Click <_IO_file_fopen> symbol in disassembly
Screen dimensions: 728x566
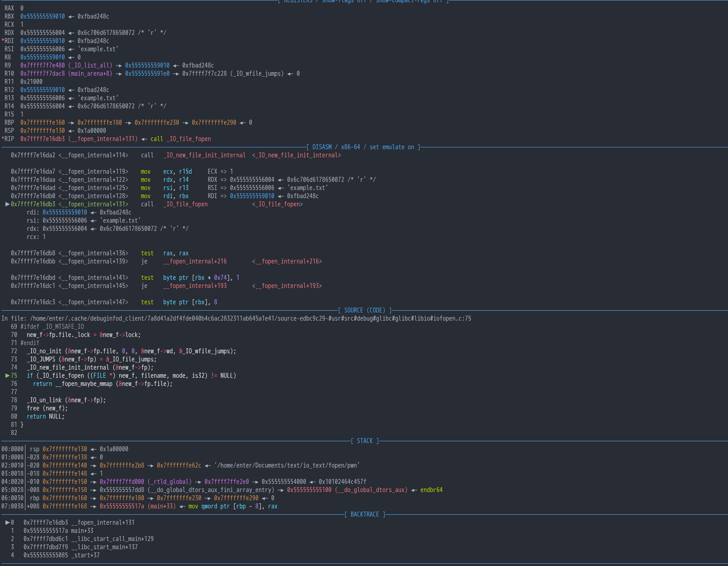coord(278,204)
